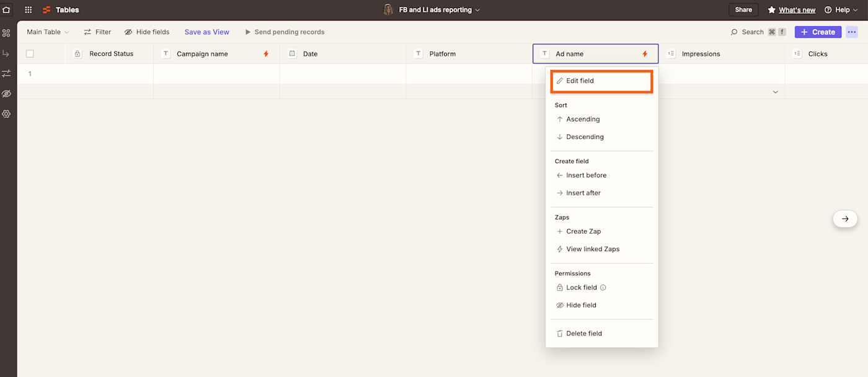Open the Zapier home icon
Image resolution: width=868 pixels, height=377 pixels.
(x=7, y=10)
